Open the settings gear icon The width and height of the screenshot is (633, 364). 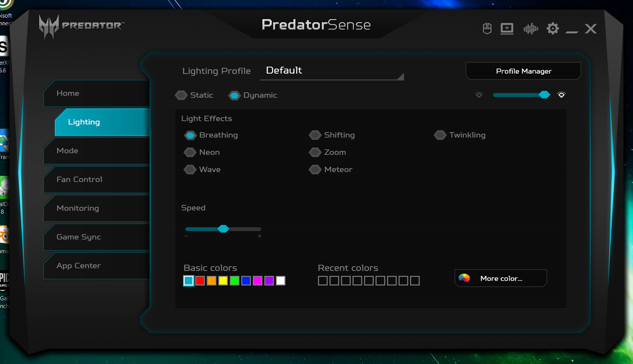coord(553,28)
